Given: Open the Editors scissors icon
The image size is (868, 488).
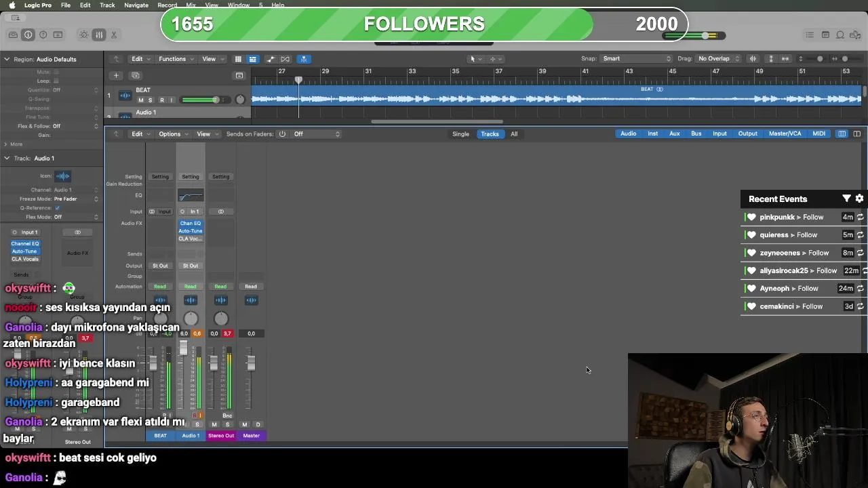Looking at the screenshot, I should [114, 35].
